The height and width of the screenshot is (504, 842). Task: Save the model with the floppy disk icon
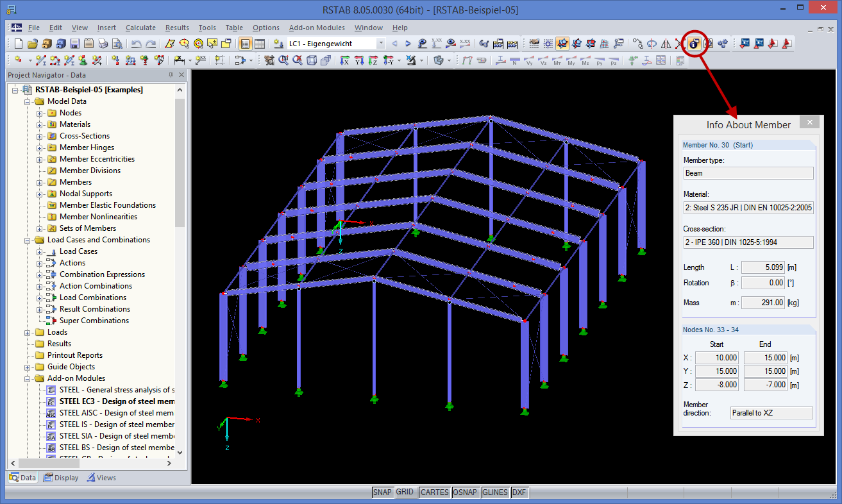tap(74, 44)
